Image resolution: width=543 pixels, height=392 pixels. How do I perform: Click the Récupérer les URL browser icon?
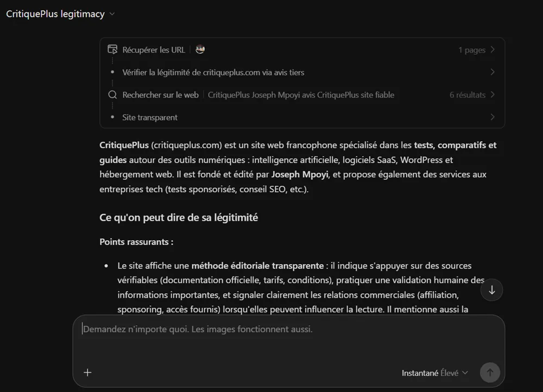click(112, 49)
